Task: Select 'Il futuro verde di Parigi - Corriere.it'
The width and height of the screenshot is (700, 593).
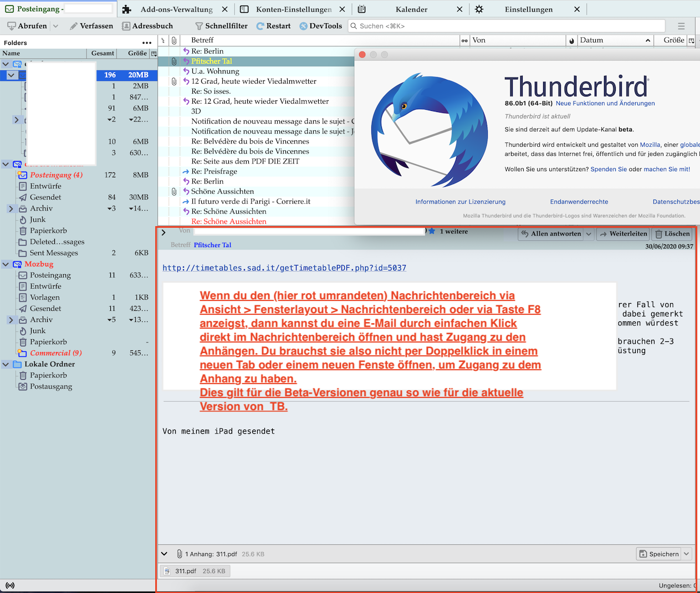Action: 251,201
